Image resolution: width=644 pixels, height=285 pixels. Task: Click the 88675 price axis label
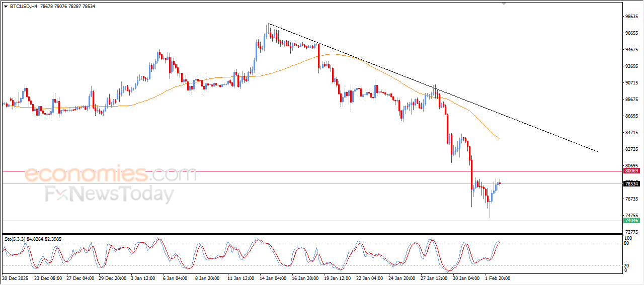pos(631,100)
